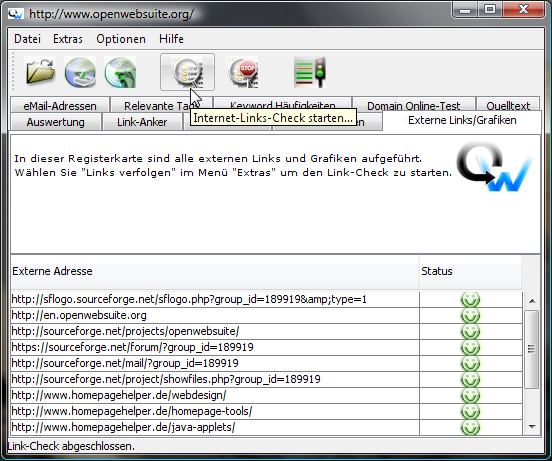Screen dimensions: 552x461
Task: Start the Internet links check magnifier icon
Action: pos(187,72)
